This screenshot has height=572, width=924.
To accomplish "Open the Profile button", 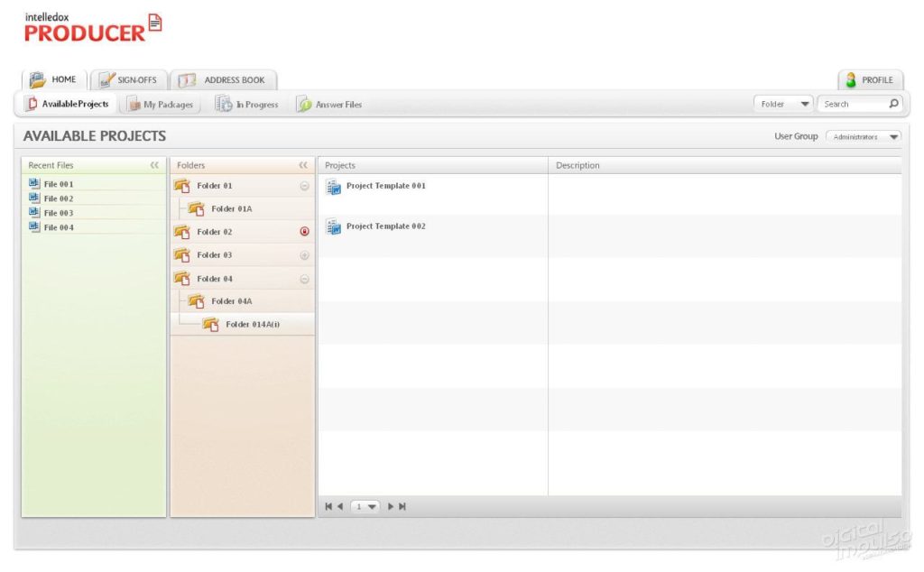I will point(869,79).
